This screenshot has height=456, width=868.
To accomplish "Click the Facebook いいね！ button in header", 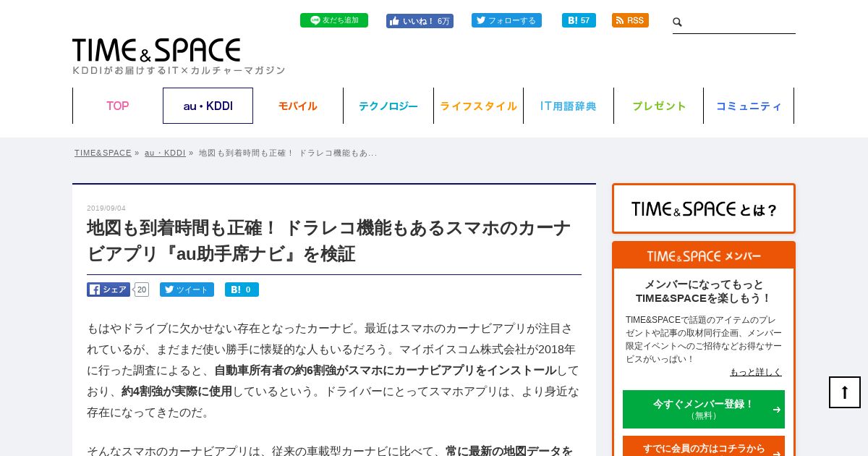I will tap(420, 21).
